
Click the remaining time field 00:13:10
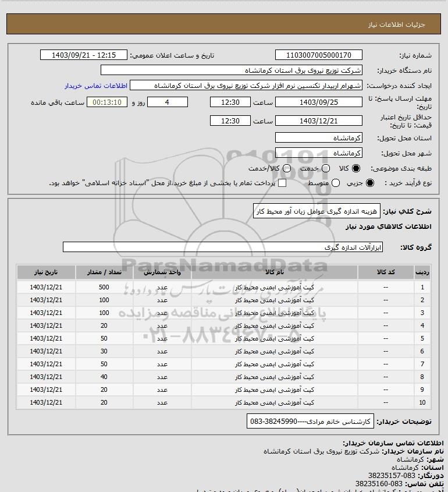pyautogui.click(x=107, y=102)
